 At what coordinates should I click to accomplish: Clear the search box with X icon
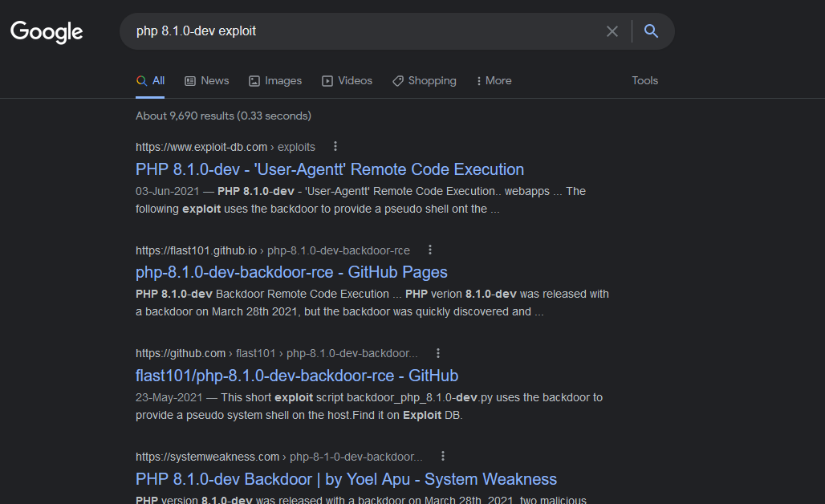click(612, 31)
